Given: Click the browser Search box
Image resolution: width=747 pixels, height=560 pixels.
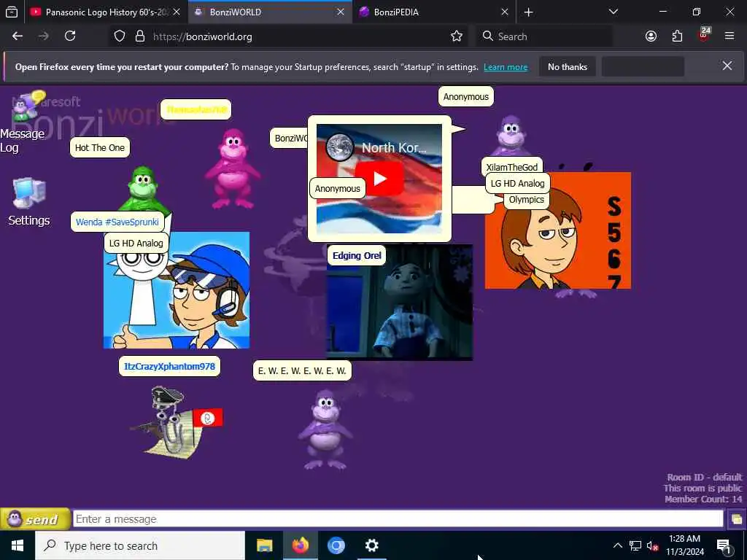Looking at the screenshot, I should 544,36.
